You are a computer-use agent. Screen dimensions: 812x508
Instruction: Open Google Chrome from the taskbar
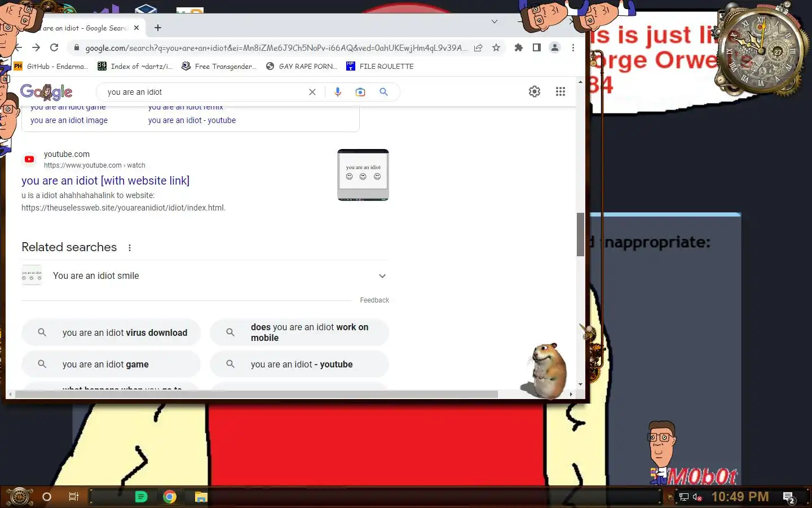[170, 497]
